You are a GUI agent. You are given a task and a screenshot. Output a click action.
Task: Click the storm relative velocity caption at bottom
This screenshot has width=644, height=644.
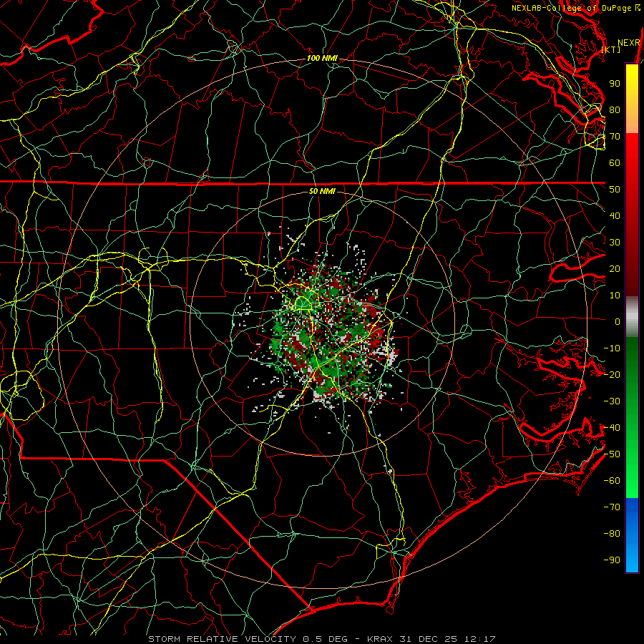point(321,639)
